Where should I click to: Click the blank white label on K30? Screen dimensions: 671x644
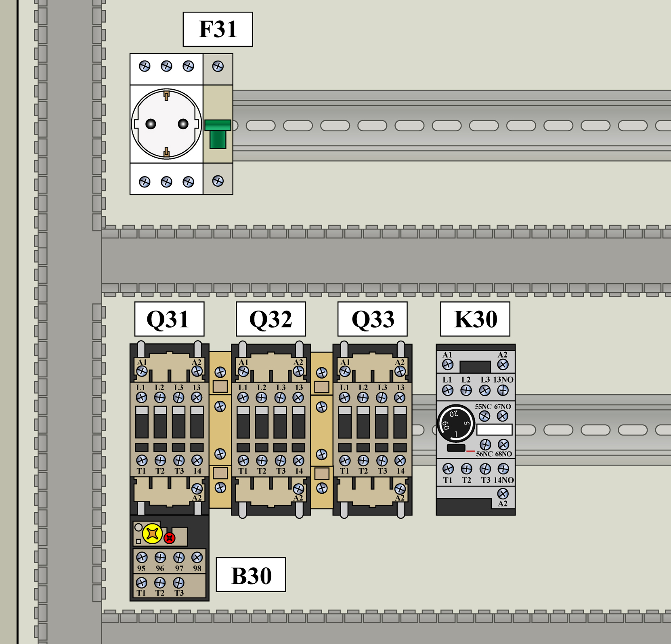(x=494, y=429)
